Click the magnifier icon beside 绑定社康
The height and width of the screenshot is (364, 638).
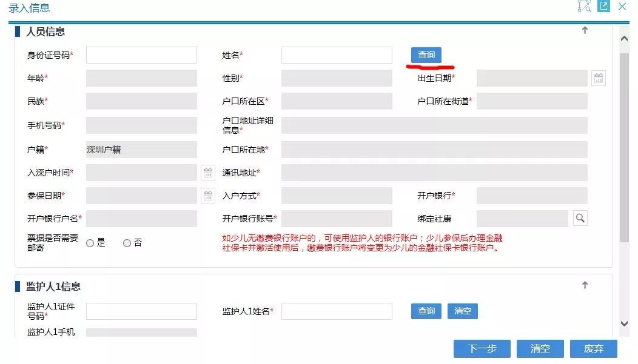pyautogui.click(x=580, y=218)
